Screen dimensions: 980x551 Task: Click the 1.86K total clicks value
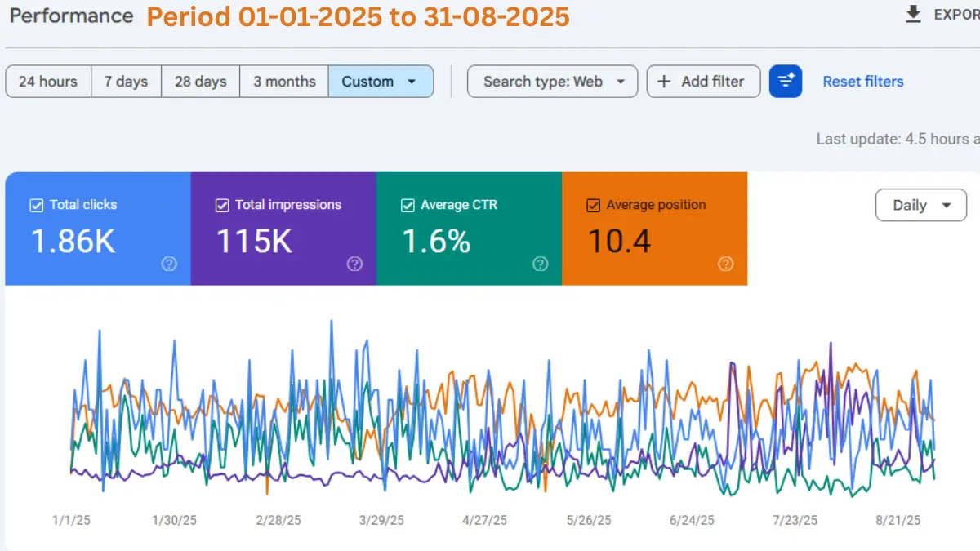pos(73,241)
